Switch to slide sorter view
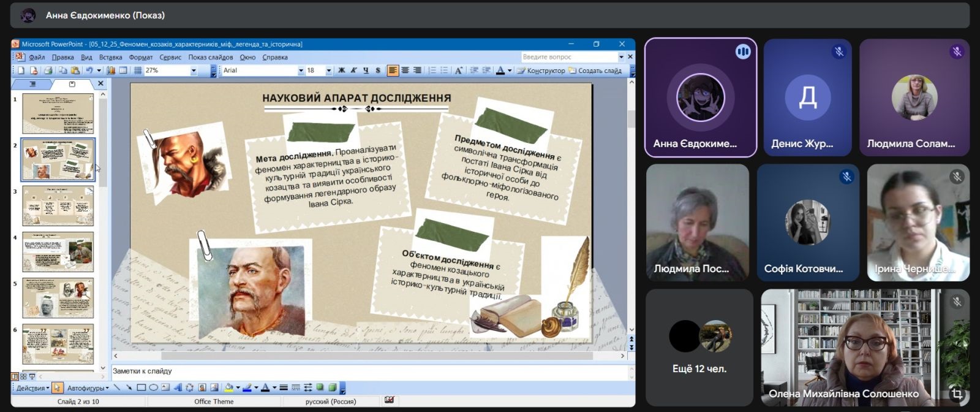The height and width of the screenshot is (412, 980). tap(23, 376)
